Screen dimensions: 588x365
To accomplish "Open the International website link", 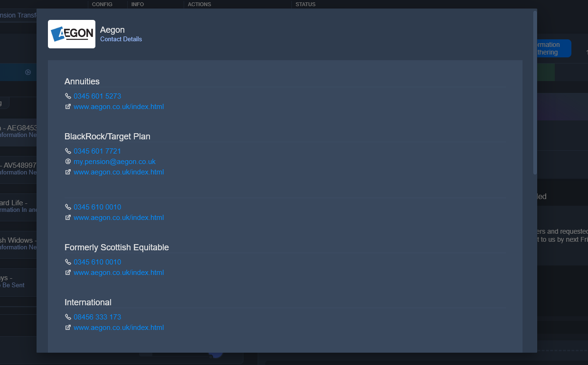I will point(119,328).
